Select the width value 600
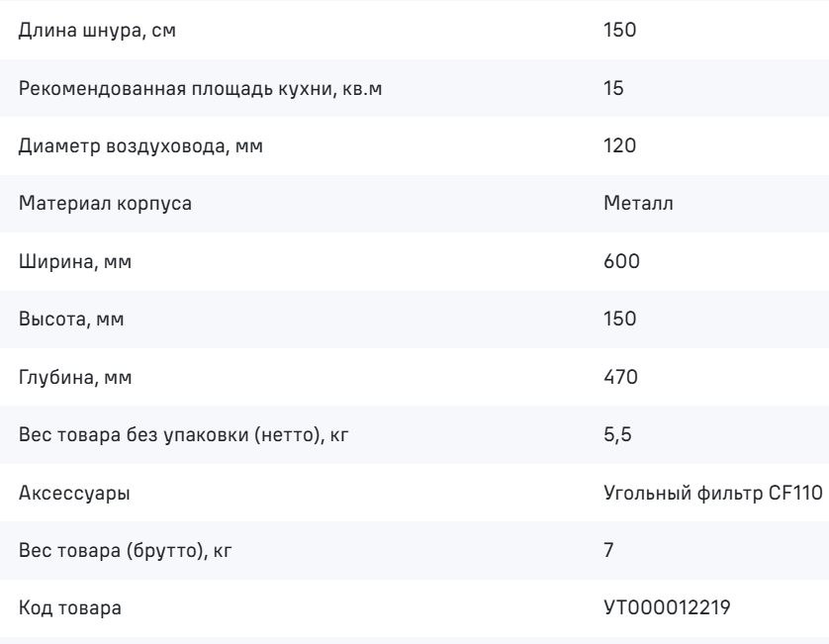 [x=621, y=261]
